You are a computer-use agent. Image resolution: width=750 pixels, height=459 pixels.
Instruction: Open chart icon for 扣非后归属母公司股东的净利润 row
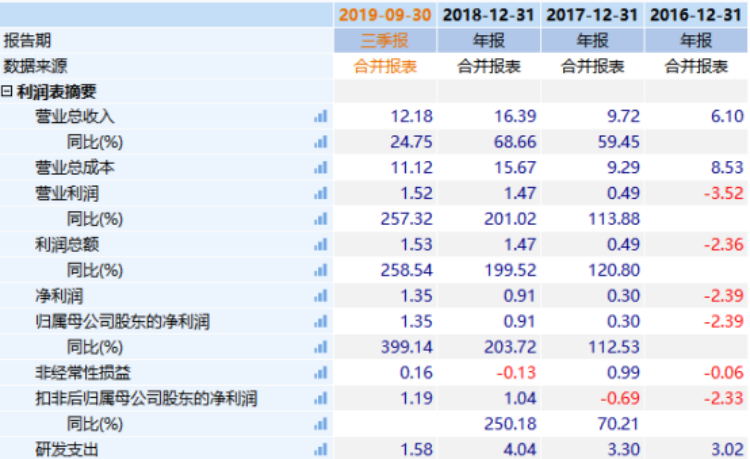(320, 398)
